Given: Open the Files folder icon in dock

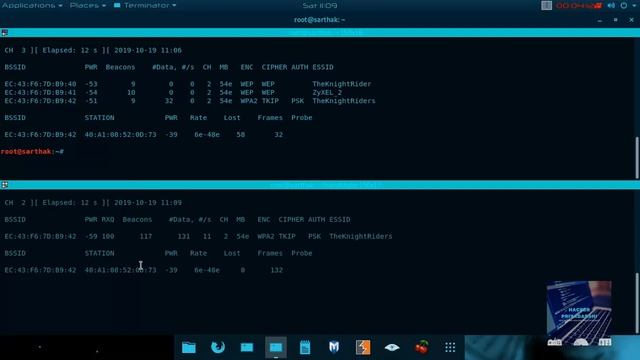Looking at the screenshot, I should click(189, 347).
